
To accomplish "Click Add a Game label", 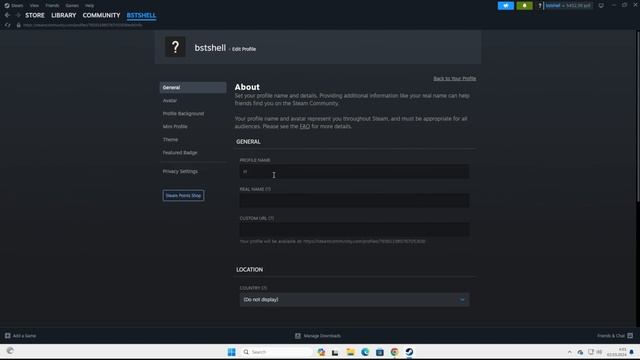I will tap(24, 336).
